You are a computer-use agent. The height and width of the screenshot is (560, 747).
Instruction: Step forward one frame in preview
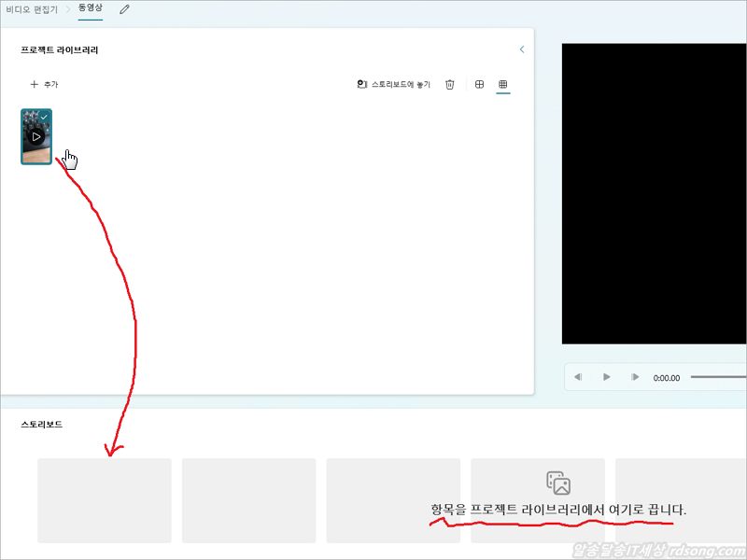[635, 377]
